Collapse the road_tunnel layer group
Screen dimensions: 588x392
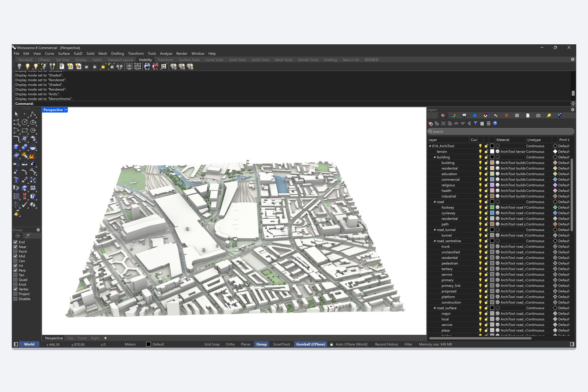pyautogui.click(x=434, y=230)
